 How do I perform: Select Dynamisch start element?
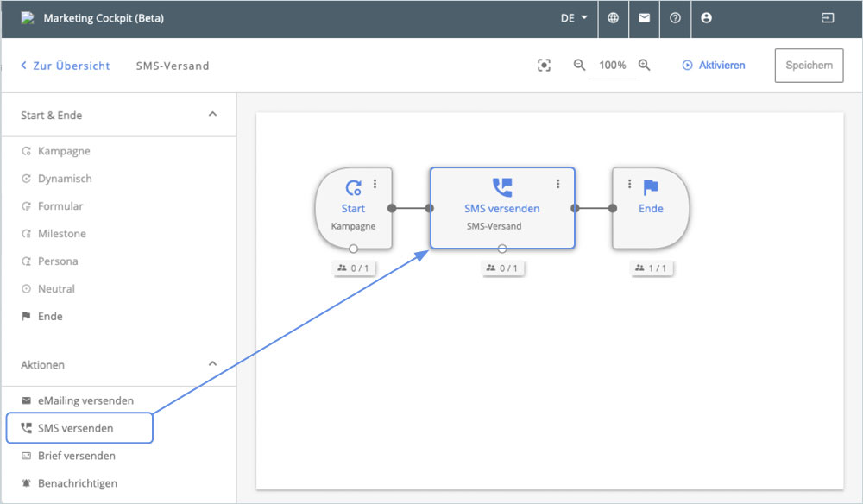(x=57, y=179)
